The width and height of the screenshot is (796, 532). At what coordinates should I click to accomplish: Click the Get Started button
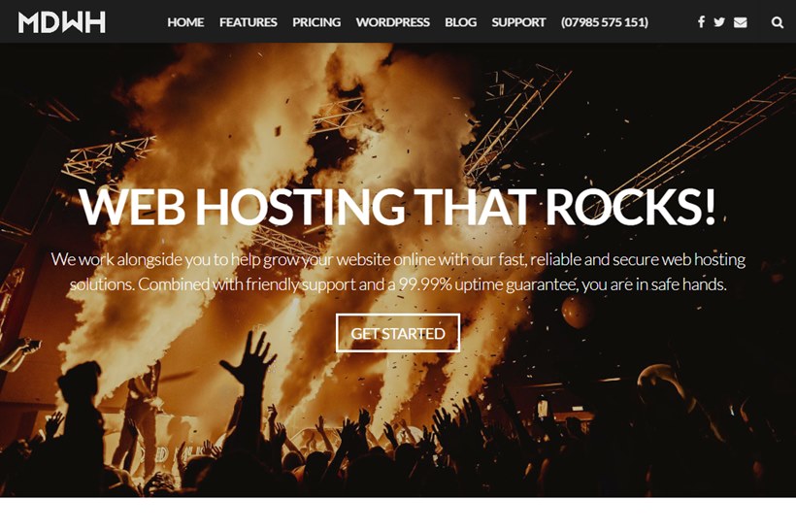click(398, 333)
